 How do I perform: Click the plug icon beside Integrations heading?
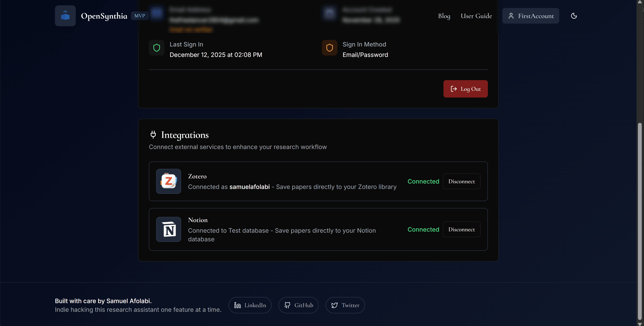[x=153, y=135]
